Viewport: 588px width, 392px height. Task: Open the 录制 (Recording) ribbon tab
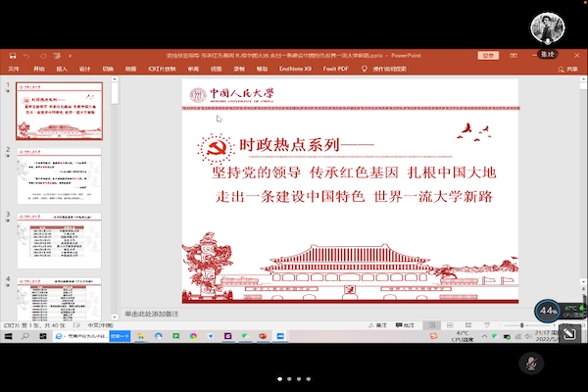[239, 69]
